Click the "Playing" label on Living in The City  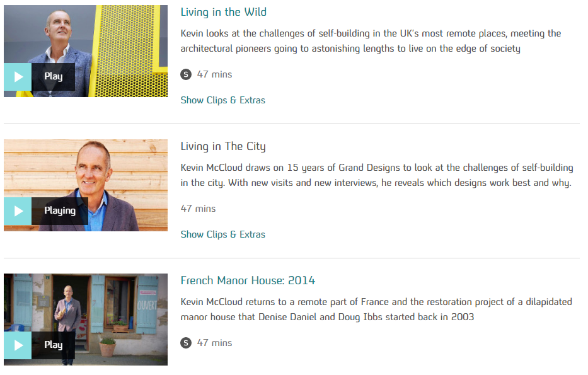pos(60,211)
